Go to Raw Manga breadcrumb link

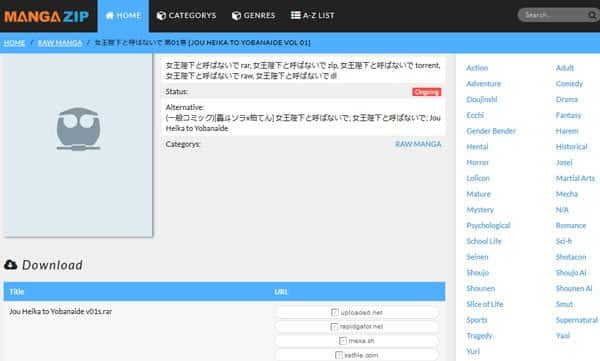pos(60,43)
